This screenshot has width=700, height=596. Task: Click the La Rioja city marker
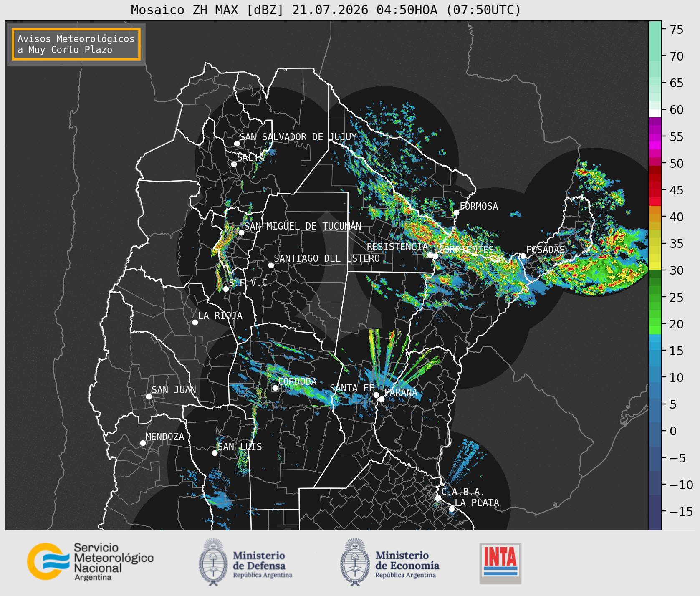[x=195, y=322]
